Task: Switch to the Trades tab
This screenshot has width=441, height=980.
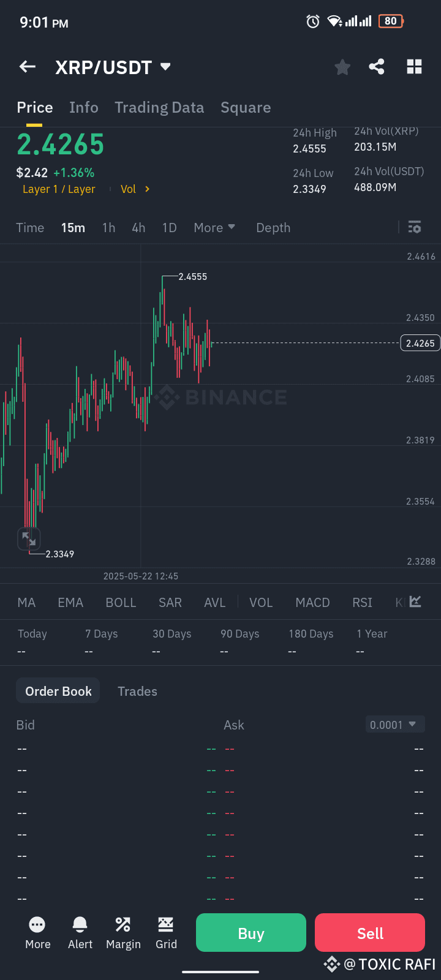Action: tap(137, 691)
